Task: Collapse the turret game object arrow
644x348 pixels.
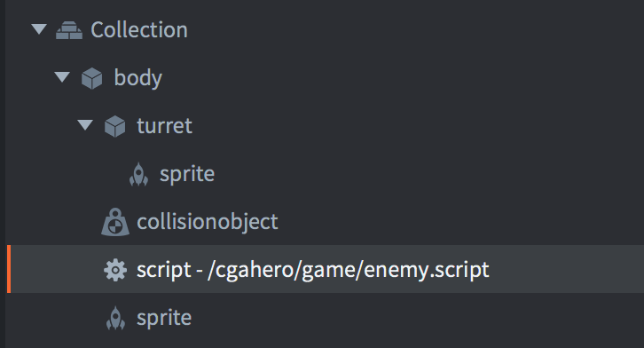Action: click(x=85, y=124)
